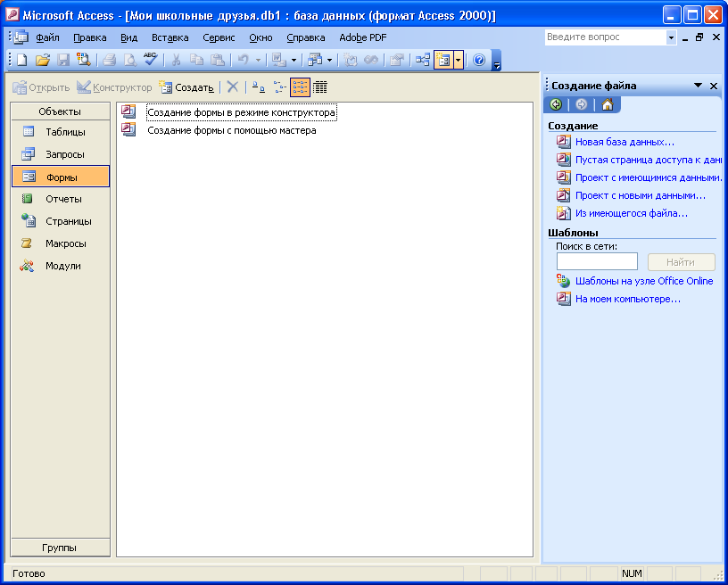
Task: Click the Новая база данных link
Action: pos(625,142)
